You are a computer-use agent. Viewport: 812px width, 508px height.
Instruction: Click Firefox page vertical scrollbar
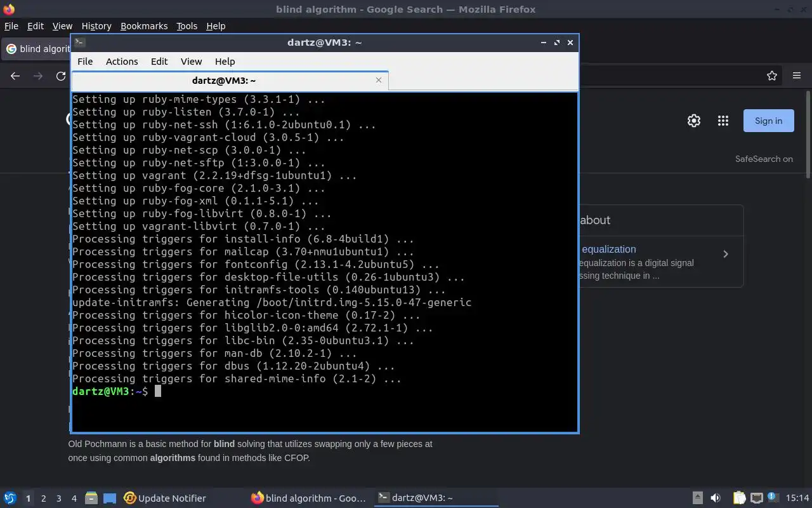pyautogui.click(x=808, y=135)
